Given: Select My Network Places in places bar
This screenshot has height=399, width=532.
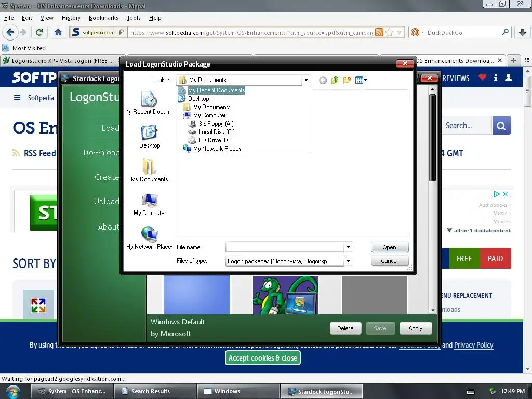Looking at the screenshot, I should [149, 238].
